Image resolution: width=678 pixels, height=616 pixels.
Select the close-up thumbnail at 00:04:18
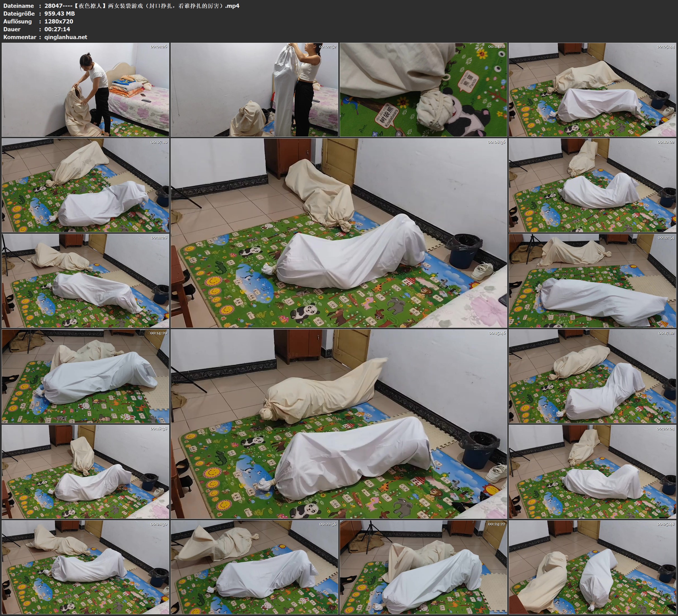coord(424,89)
